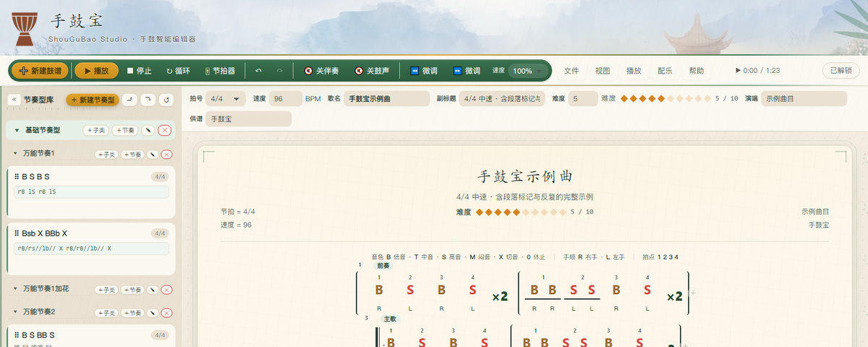Delete 基础节奏型 with the red X

[x=164, y=131]
